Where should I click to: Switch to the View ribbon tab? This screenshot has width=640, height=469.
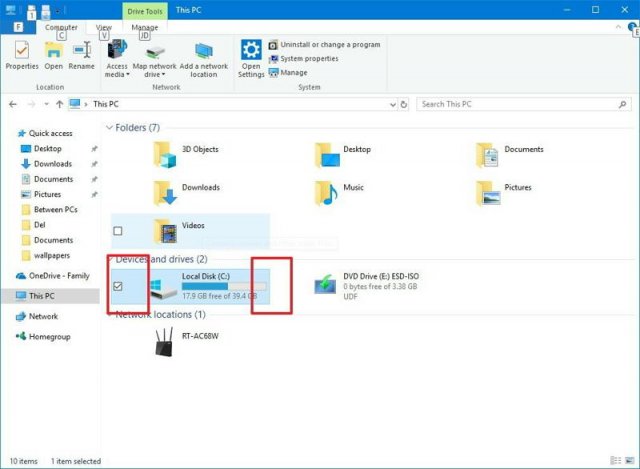104,28
